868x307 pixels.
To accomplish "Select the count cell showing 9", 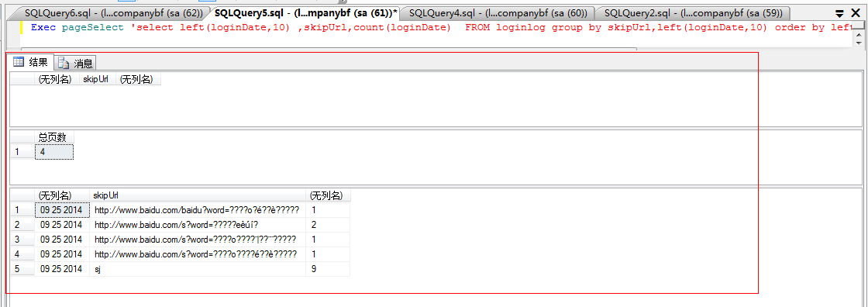I will pos(329,269).
